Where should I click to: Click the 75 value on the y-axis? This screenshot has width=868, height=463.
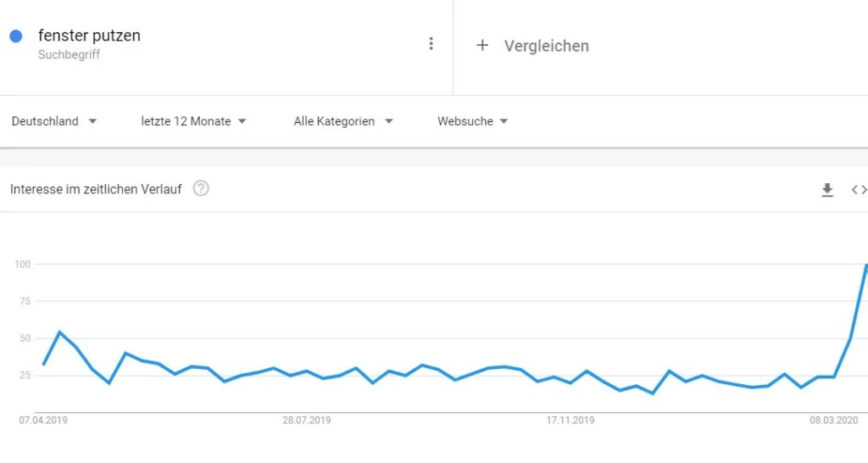coord(24,301)
